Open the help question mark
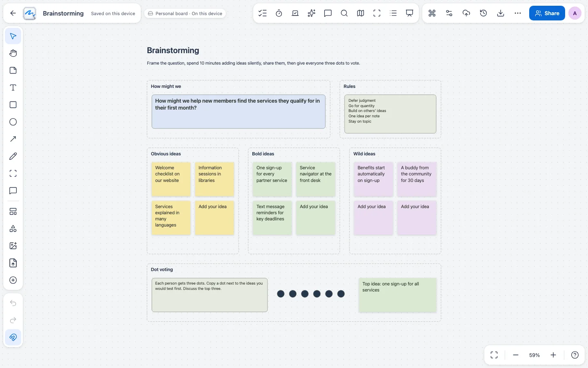This screenshot has height=368, width=588. [575, 355]
